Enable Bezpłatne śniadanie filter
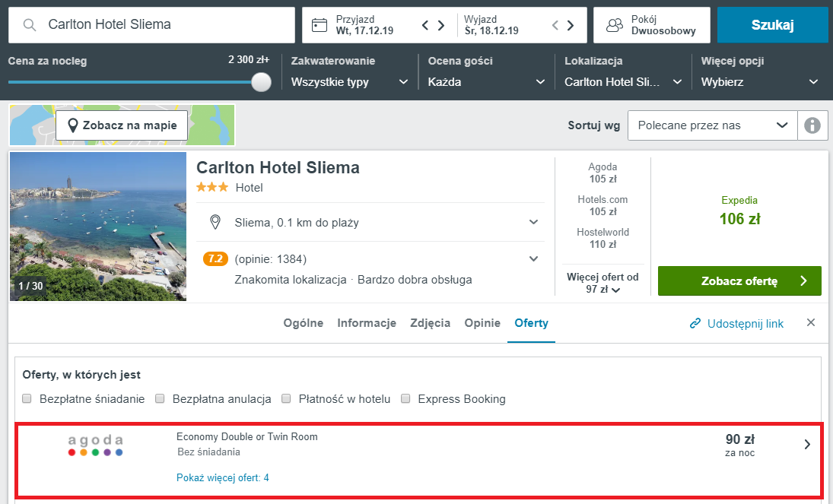 (27, 398)
